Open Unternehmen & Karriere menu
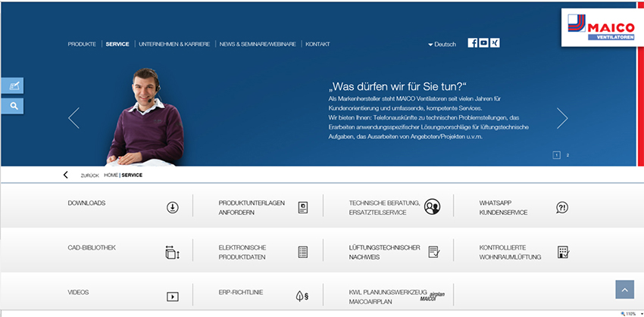Viewport: 644px width, 317px height. [174, 44]
